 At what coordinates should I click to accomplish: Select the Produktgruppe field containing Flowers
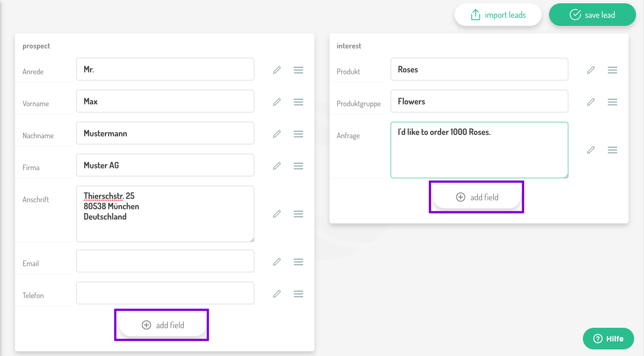(479, 101)
